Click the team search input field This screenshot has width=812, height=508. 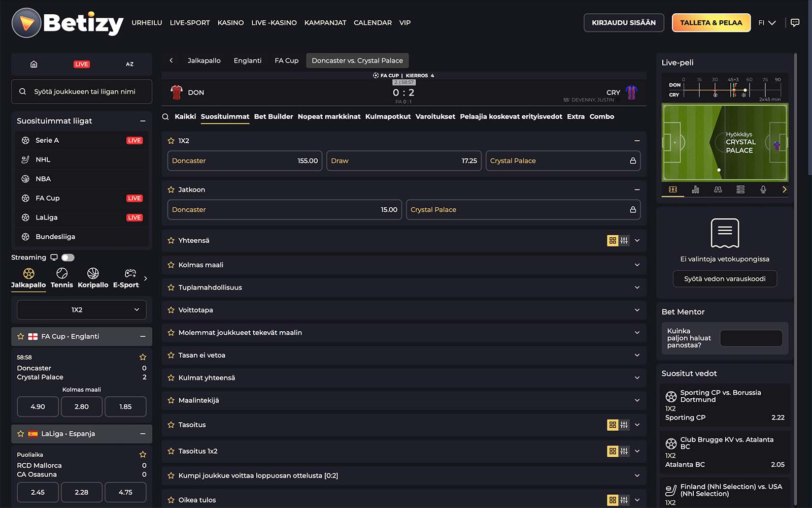click(85, 92)
